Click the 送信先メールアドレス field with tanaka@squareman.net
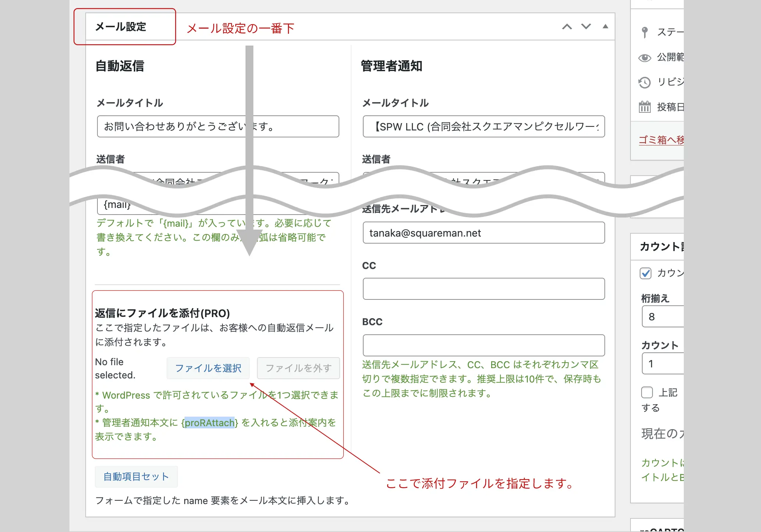Screen dimensions: 761x532 tap(484, 233)
